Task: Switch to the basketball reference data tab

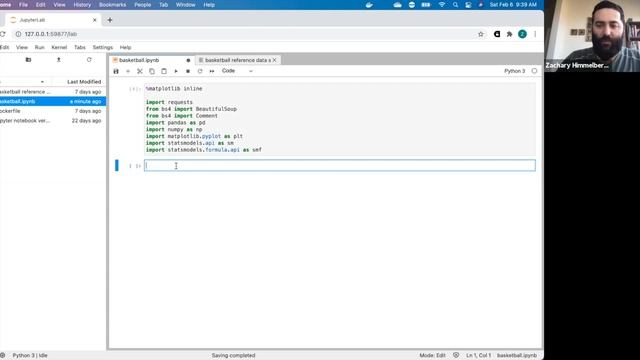Action: (x=238, y=60)
